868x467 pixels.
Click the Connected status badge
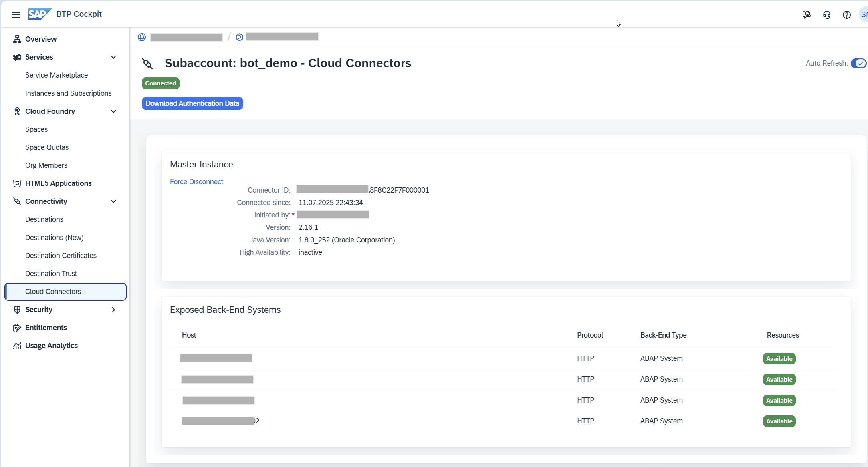[x=161, y=83]
